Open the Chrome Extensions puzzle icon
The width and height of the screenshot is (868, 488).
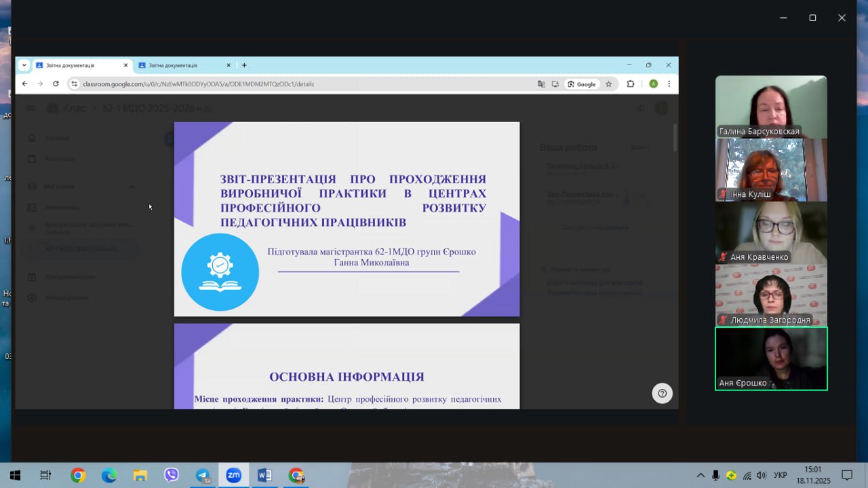631,84
